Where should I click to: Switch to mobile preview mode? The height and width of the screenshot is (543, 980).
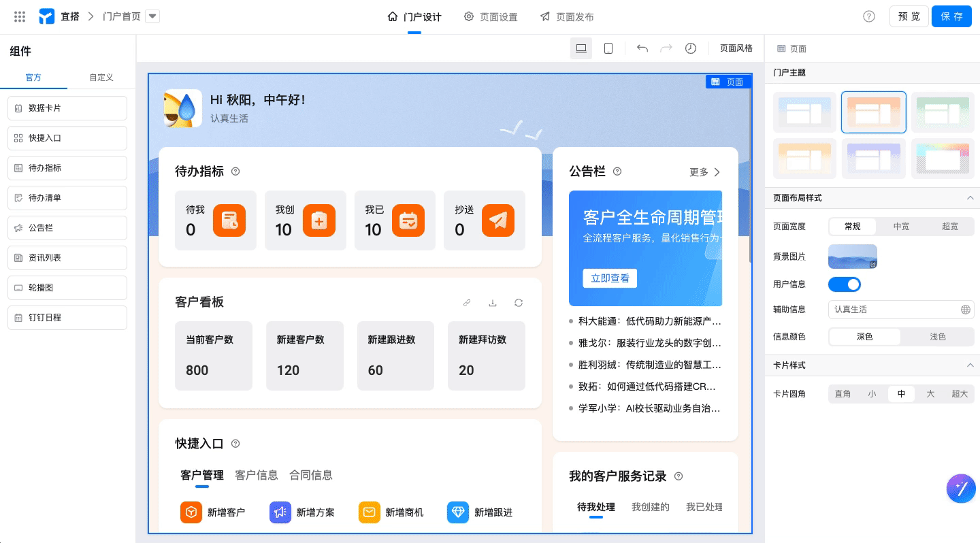pyautogui.click(x=608, y=48)
